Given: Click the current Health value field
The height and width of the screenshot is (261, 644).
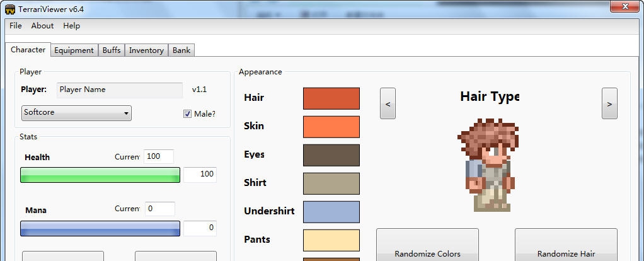Looking at the screenshot, I should pyautogui.click(x=159, y=156).
